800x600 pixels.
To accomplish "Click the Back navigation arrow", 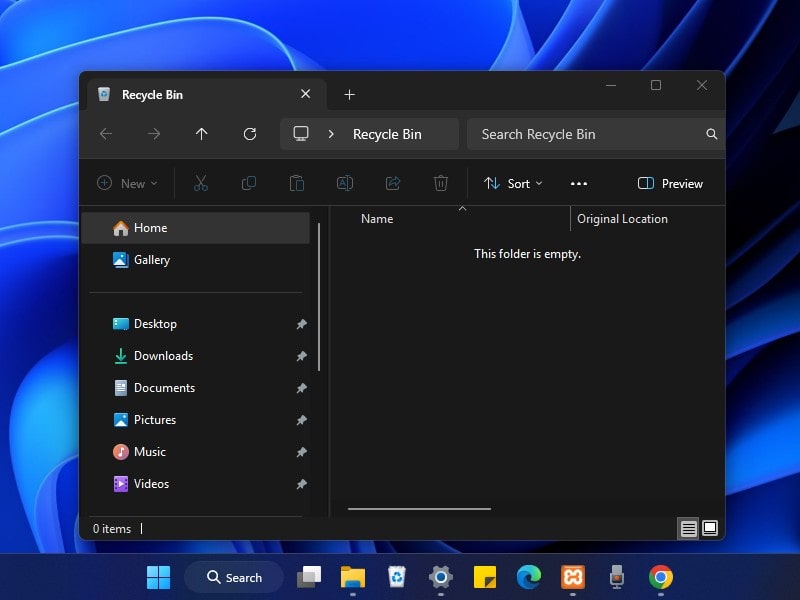I will [106, 134].
